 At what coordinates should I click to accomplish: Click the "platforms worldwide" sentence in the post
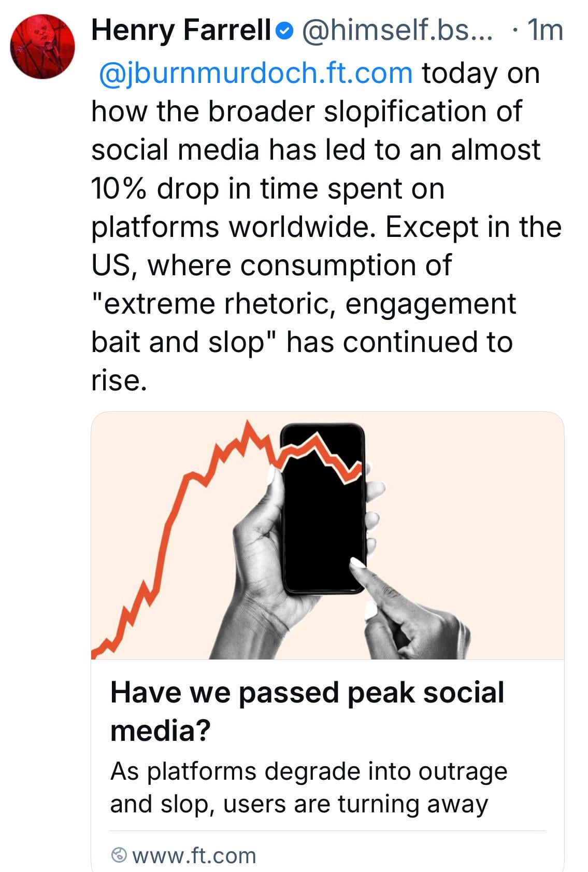233,227
